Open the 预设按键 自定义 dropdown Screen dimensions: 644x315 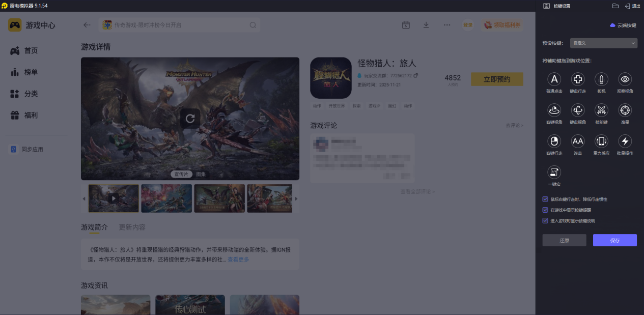tap(603, 43)
